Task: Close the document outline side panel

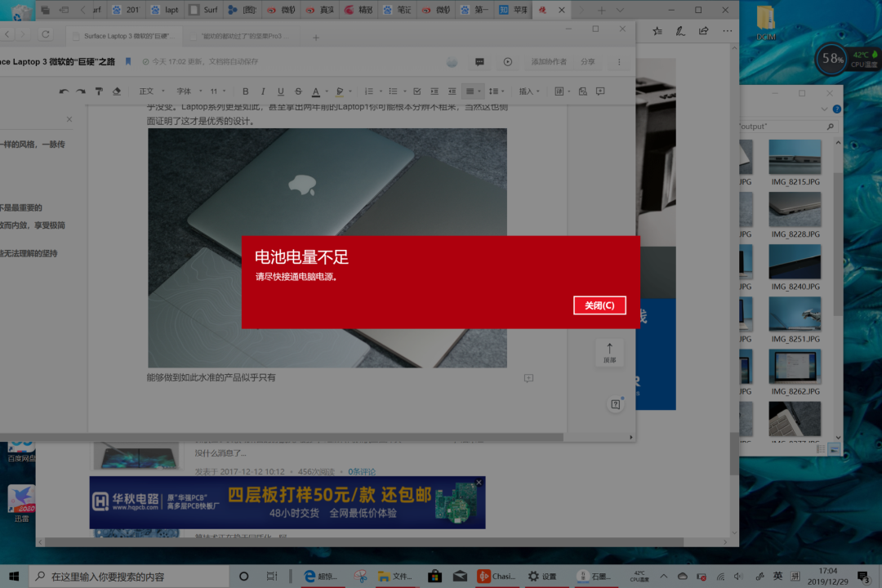Action: pos(69,119)
